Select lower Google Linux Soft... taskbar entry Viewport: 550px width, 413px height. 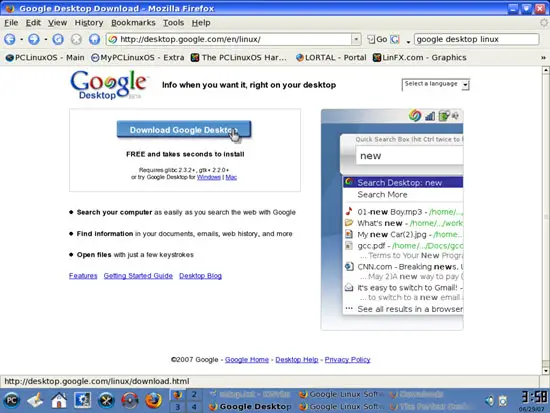pos(340,407)
